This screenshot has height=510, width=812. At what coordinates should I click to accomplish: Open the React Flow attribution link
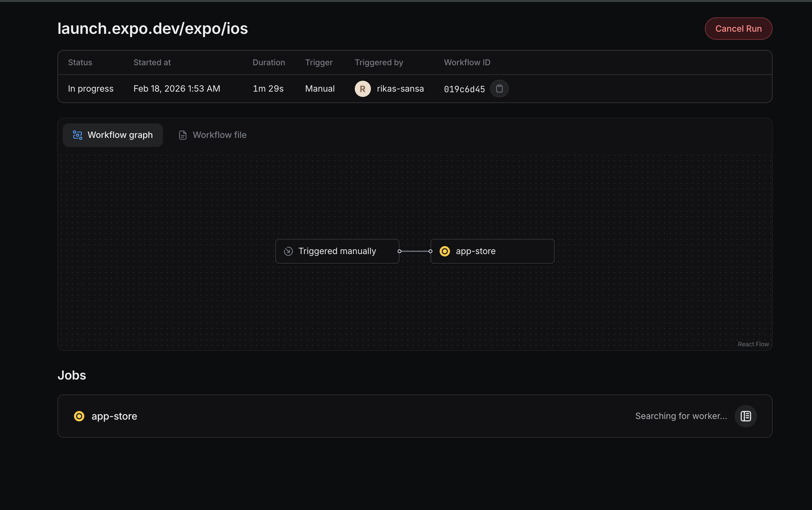pyautogui.click(x=753, y=344)
